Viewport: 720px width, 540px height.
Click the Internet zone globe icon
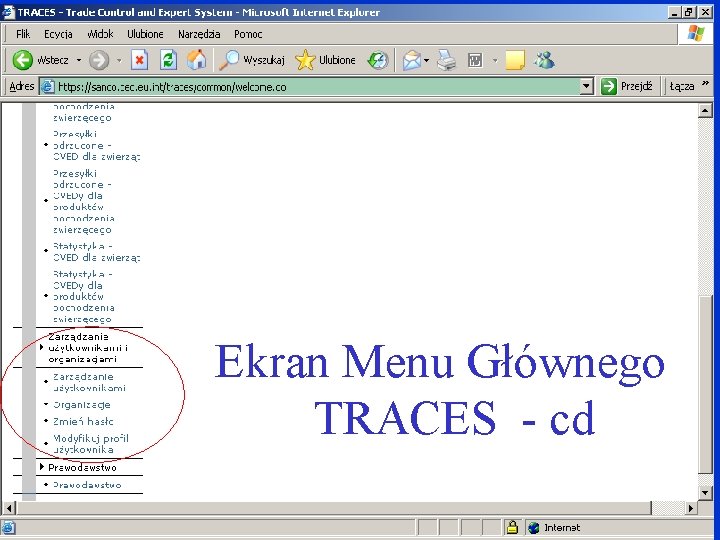(534, 528)
